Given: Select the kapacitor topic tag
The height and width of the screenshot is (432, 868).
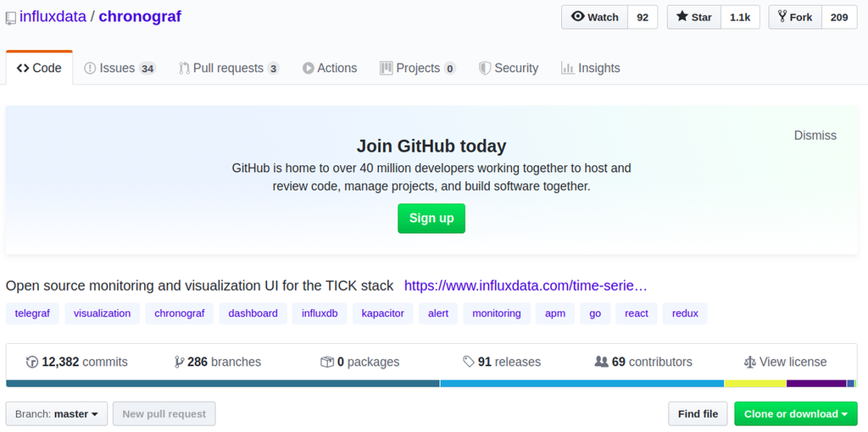Looking at the screenshot, I should [x=382, y=313].
